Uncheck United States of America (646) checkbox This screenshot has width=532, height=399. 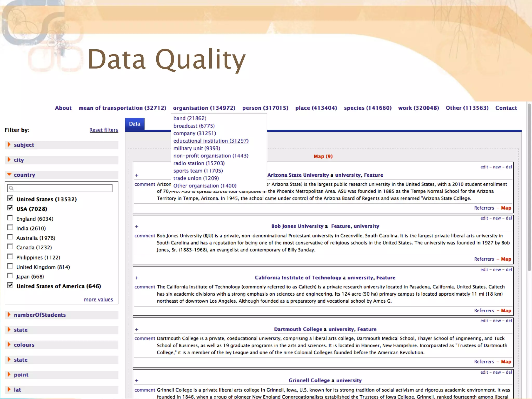[10, 285]
